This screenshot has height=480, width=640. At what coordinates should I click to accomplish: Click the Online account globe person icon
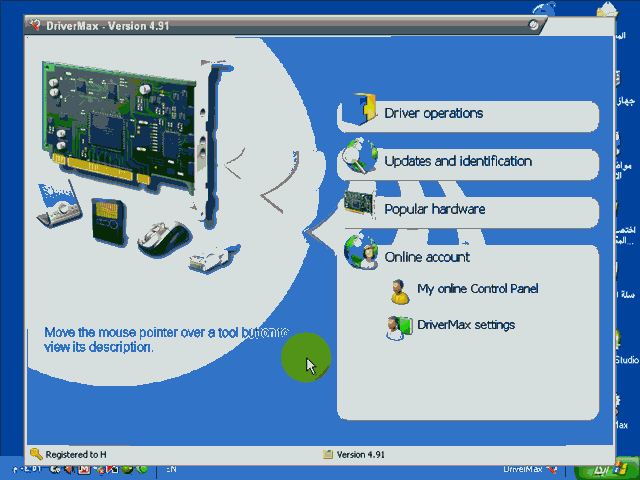360,251
